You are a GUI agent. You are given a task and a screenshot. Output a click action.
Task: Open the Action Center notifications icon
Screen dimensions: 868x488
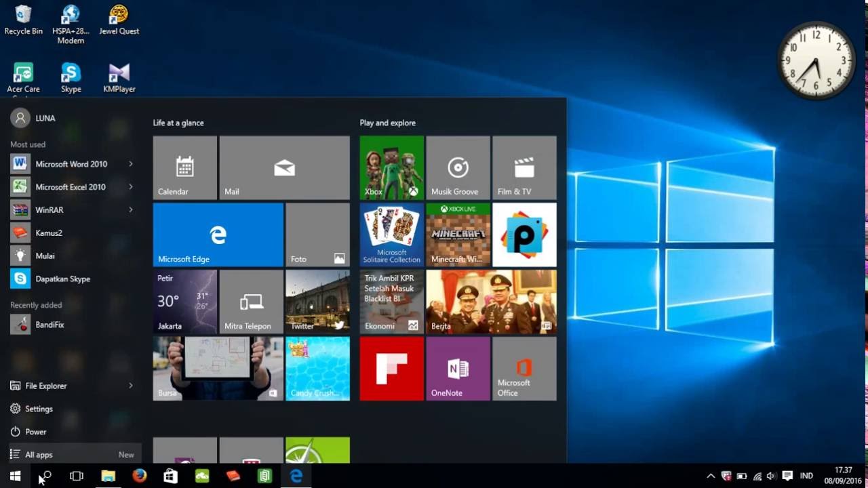787,476
